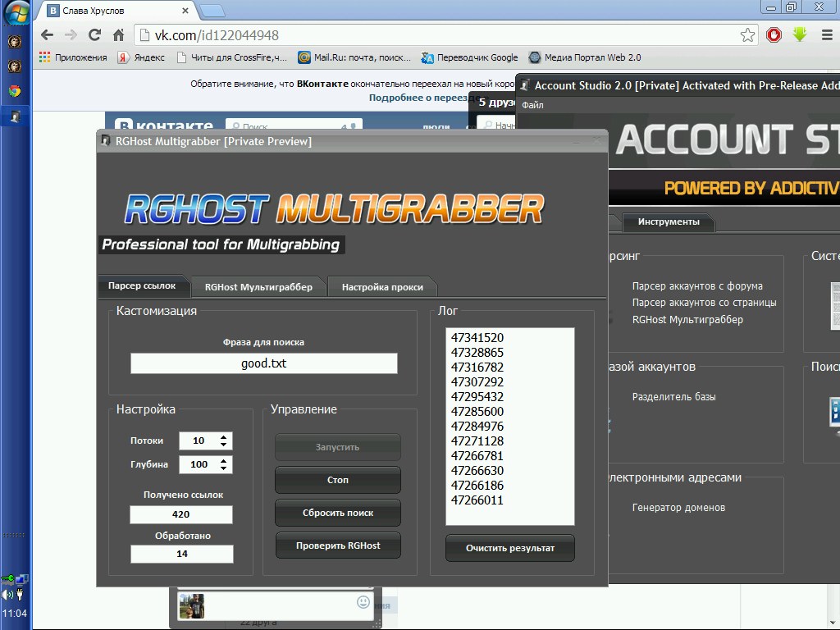Open Парсер аккаунтов с форума tool
This screenshot has width=840, height=630.
coord(697,286)
